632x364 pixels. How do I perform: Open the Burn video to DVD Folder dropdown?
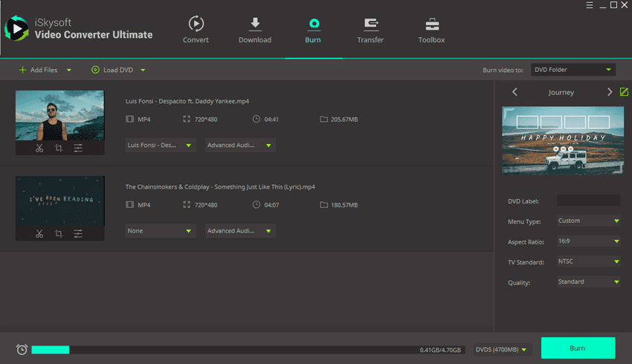573,70
